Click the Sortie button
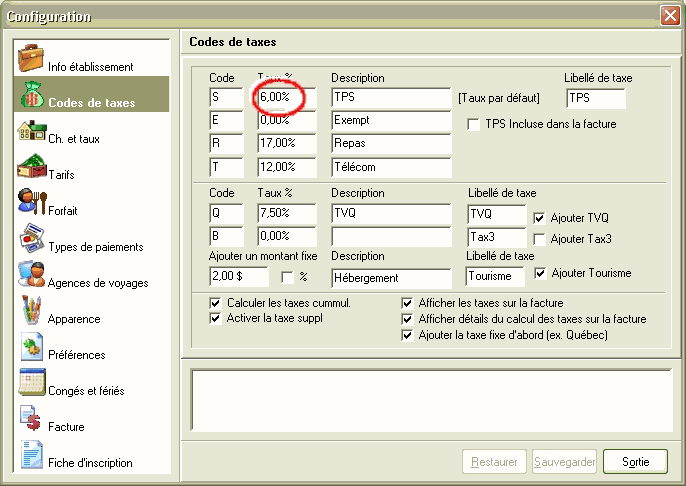This screenshot has width=686, height=486. tap(636, 462)
